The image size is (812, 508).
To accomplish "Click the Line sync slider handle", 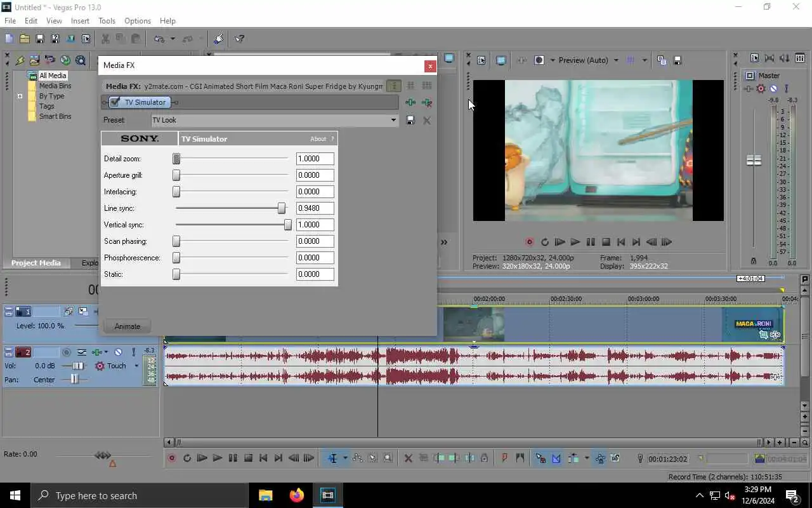I will [282, 208].
